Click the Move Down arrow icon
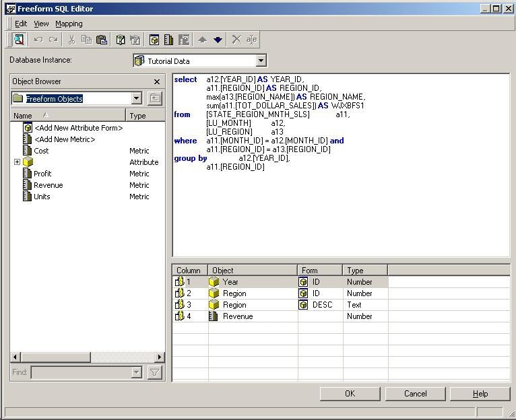The height and width of the screenshot is (420, 516). (x=218, y=40)
